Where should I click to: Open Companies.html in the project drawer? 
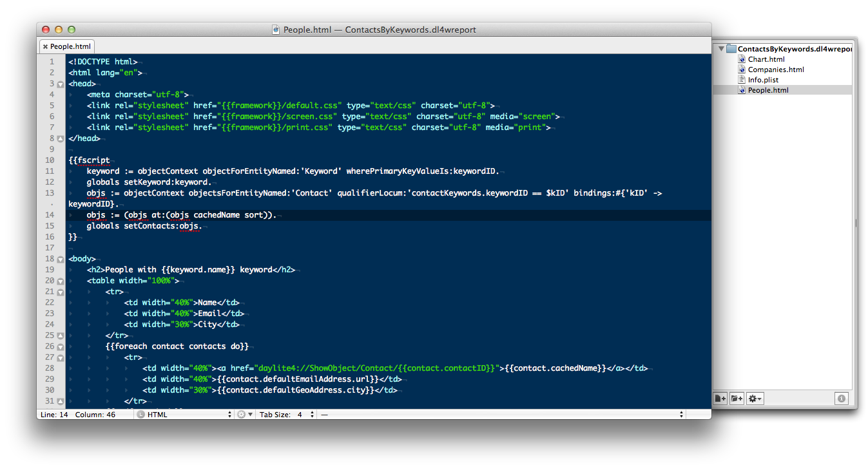775,70
